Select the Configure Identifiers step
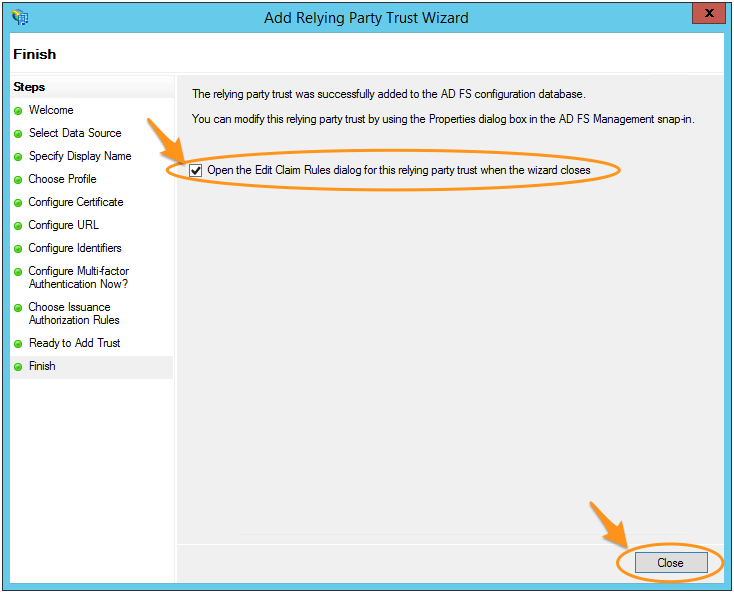This screenshot has width=734, height=592. [75, 248]
